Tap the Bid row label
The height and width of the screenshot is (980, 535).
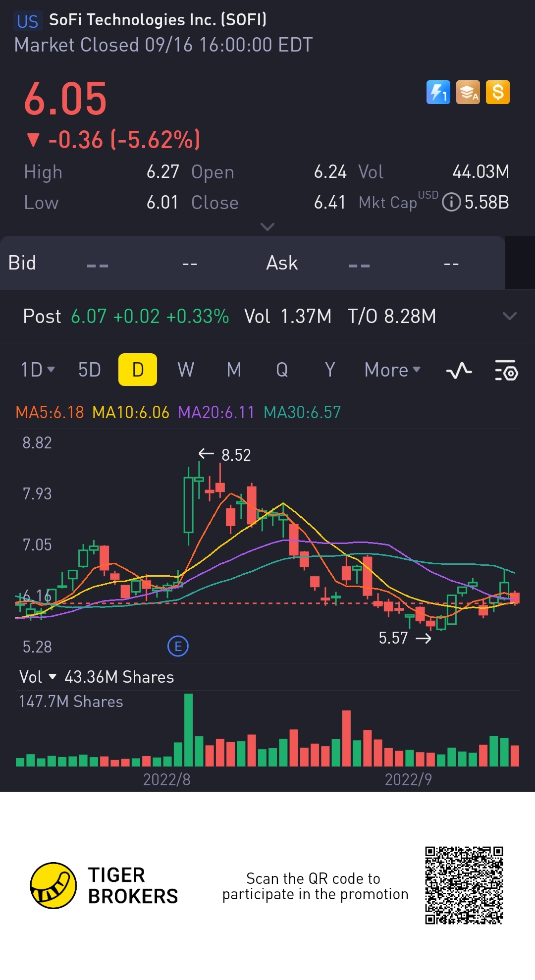coord(22,263)
